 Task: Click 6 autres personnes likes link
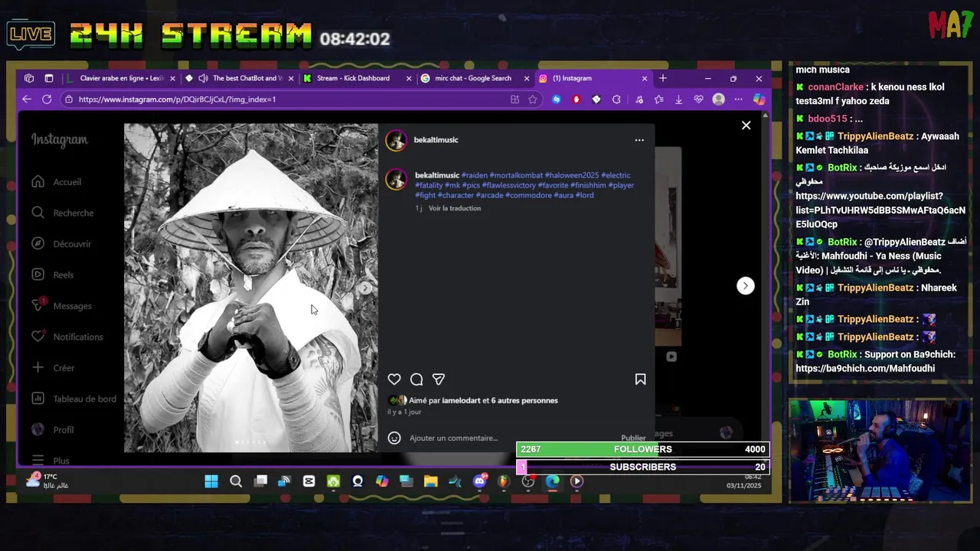(x=524, y=400)
